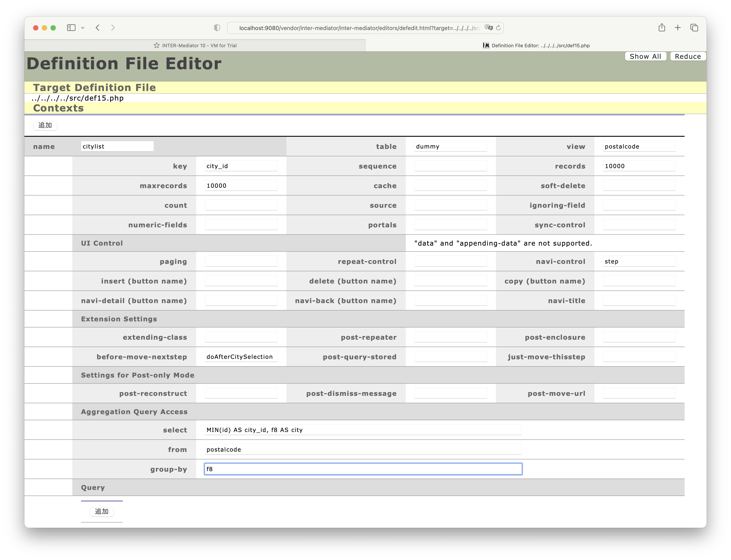
Task: Click the empty ignoring-field input
Action: 639,205
